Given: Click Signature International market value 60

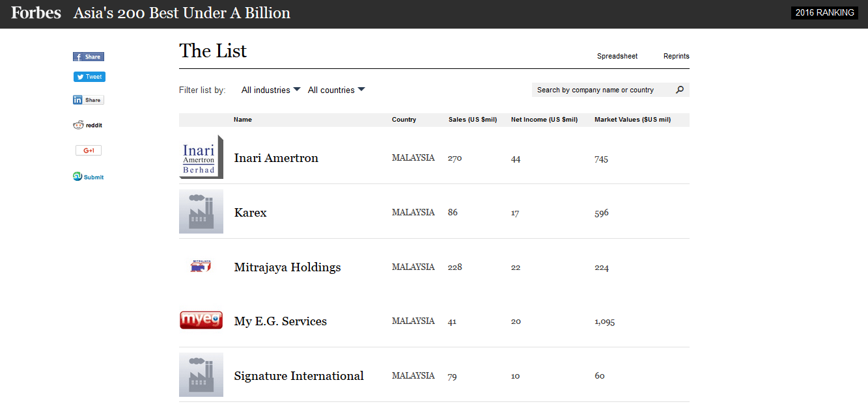Looking at the screenshot, I should click(x=600, y=376).
